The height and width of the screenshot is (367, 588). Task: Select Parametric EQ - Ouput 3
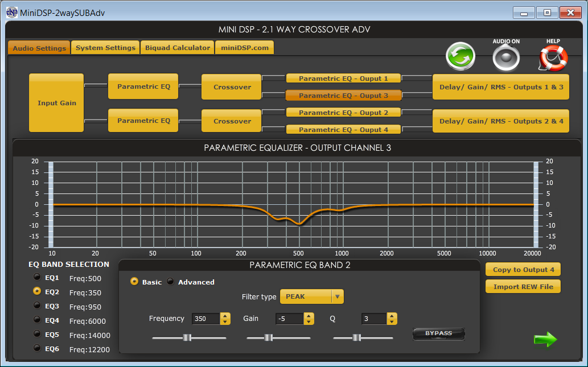pos(343,96)
